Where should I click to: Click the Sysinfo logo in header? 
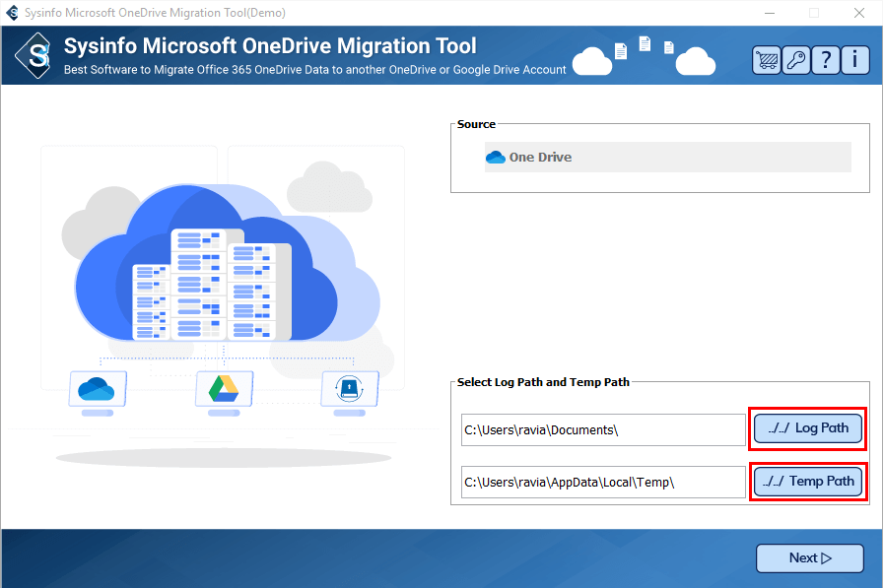click(34, 55)
